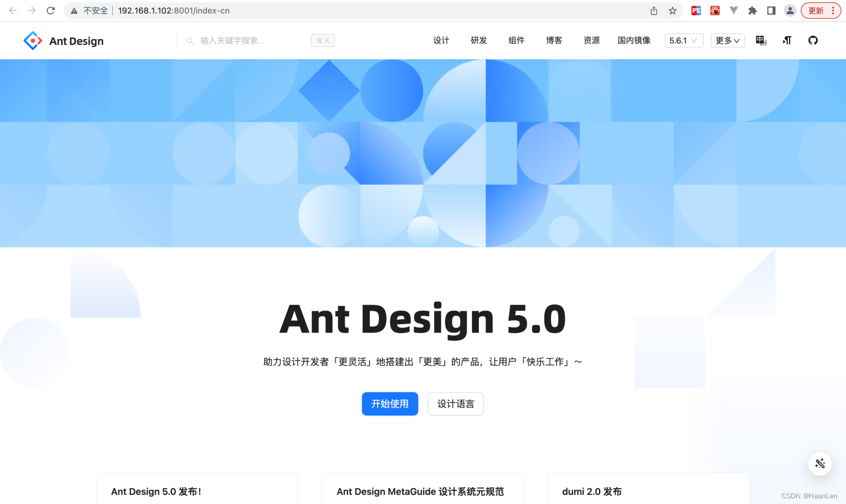Open the 设计 nav menu item
846x504 pixels.
[441, 41]
